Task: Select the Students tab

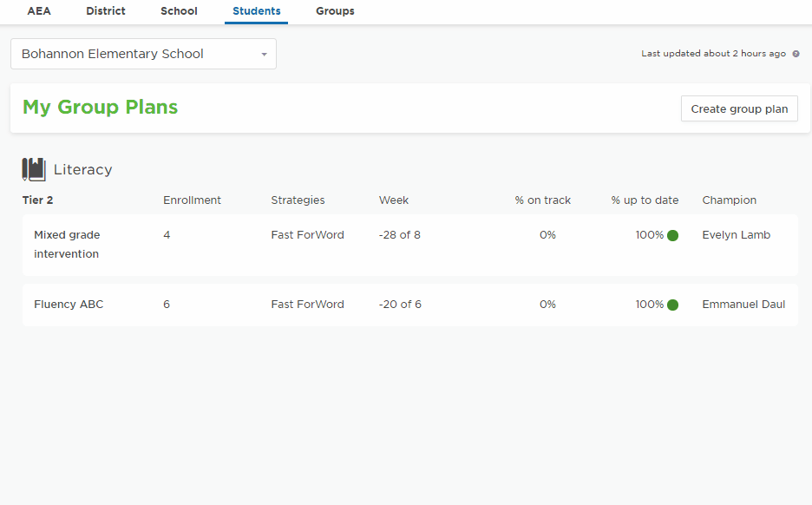Action: (x=256, y=11)
